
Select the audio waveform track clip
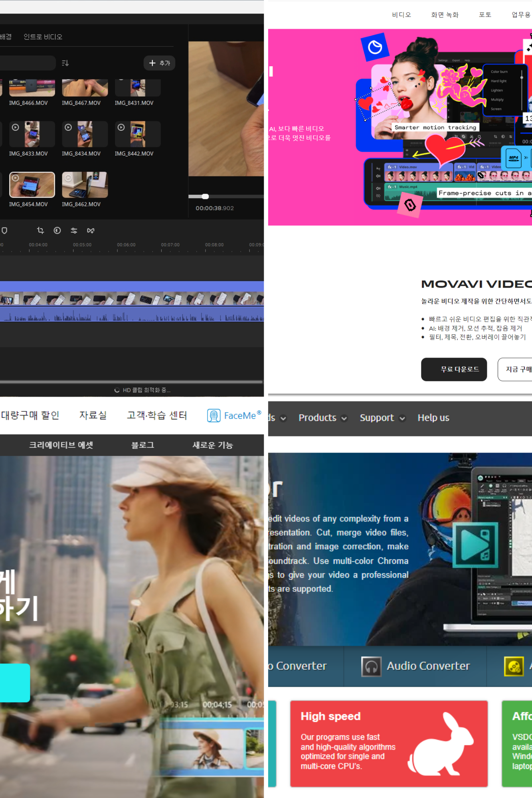[132, 314]
